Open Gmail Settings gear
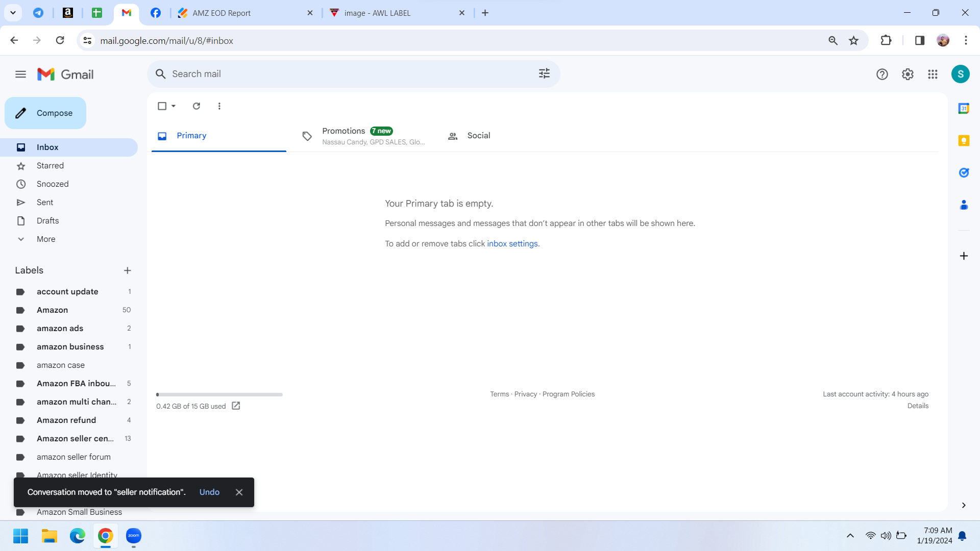This screenshot has height=551, width=980. [x=908, y=74]
